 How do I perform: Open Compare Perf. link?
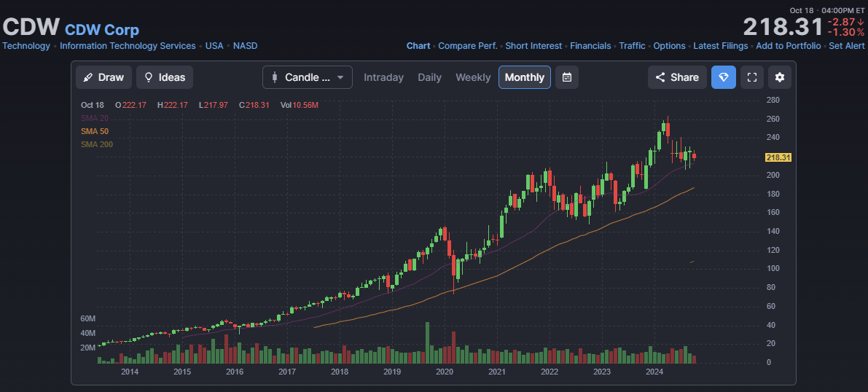[x=468, y=46]
